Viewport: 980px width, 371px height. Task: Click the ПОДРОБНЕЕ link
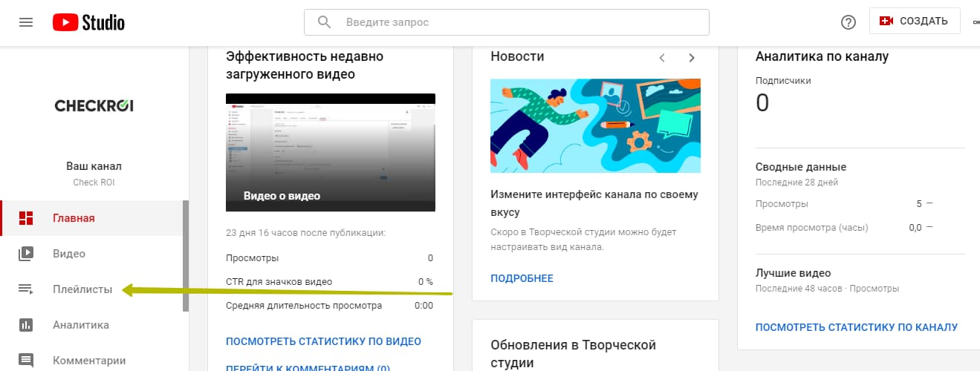pos(522,278)
